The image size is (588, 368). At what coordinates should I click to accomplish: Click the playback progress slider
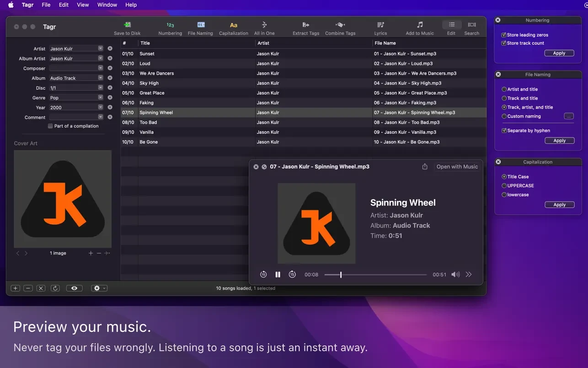pos(375,275)
